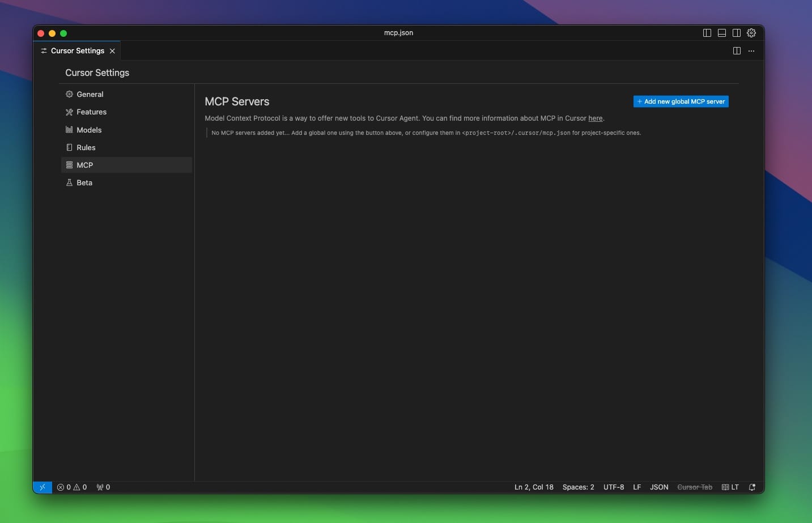
Task: Open the Models settings section
Action: pos(126,130)
